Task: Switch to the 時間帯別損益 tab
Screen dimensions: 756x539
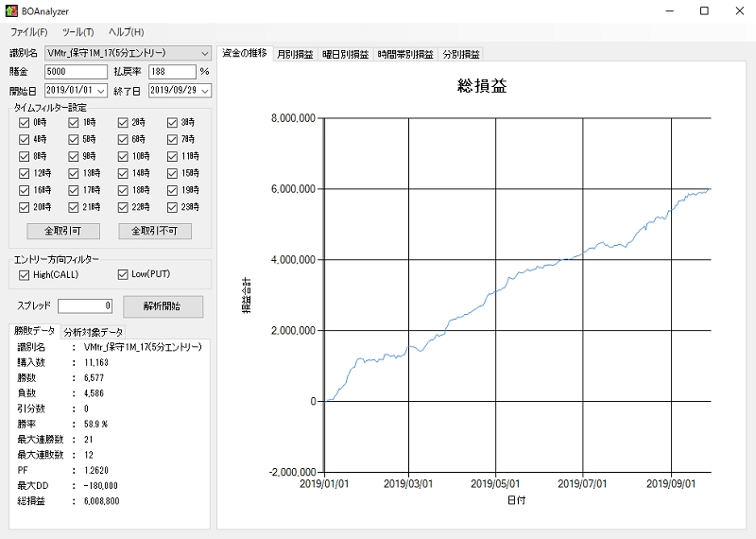Action: [x=405, y=55]
